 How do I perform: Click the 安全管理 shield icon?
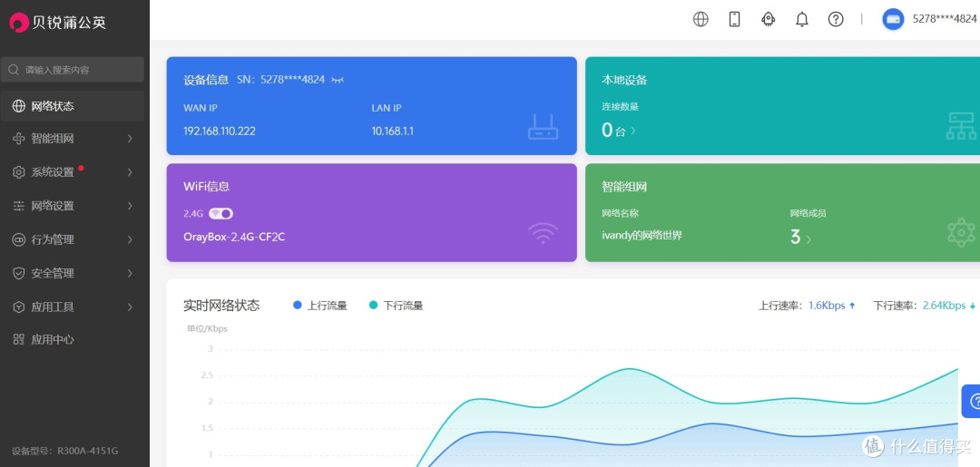pos(19,274)
